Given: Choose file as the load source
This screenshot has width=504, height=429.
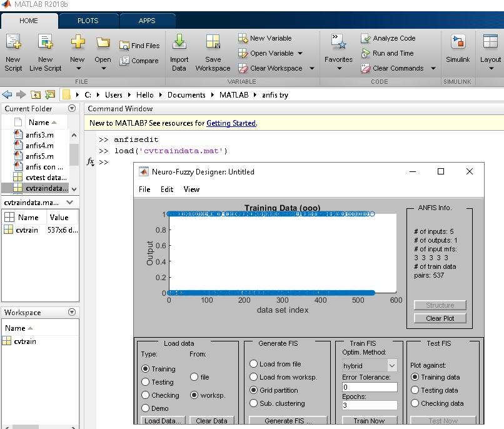Looking at the screenshot, I should tap(194, 376).
